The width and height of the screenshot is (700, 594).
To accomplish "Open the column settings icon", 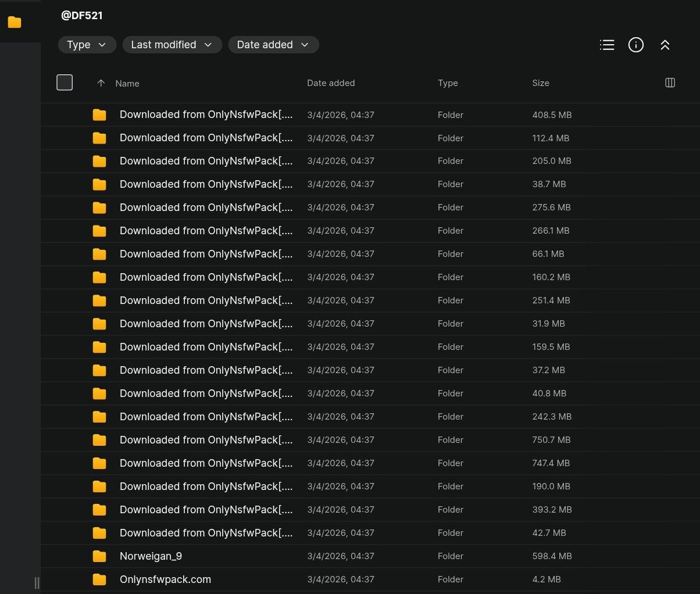I will pos(670,83).
